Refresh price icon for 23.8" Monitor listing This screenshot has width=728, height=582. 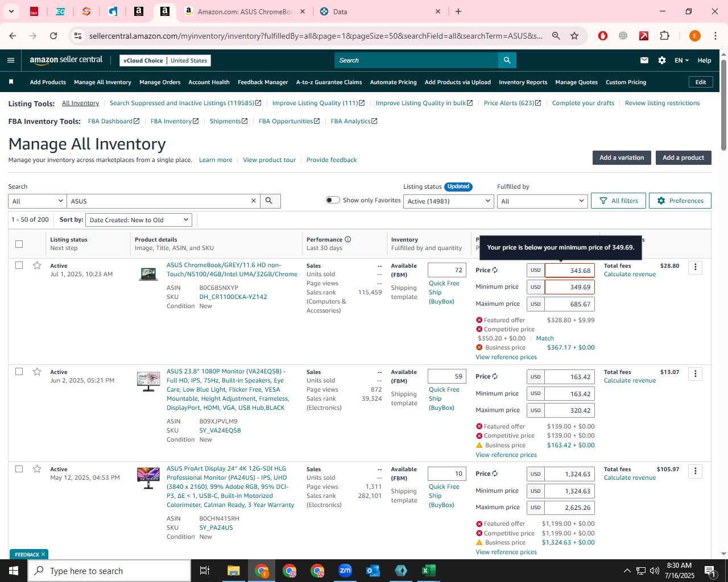point(495,376)
